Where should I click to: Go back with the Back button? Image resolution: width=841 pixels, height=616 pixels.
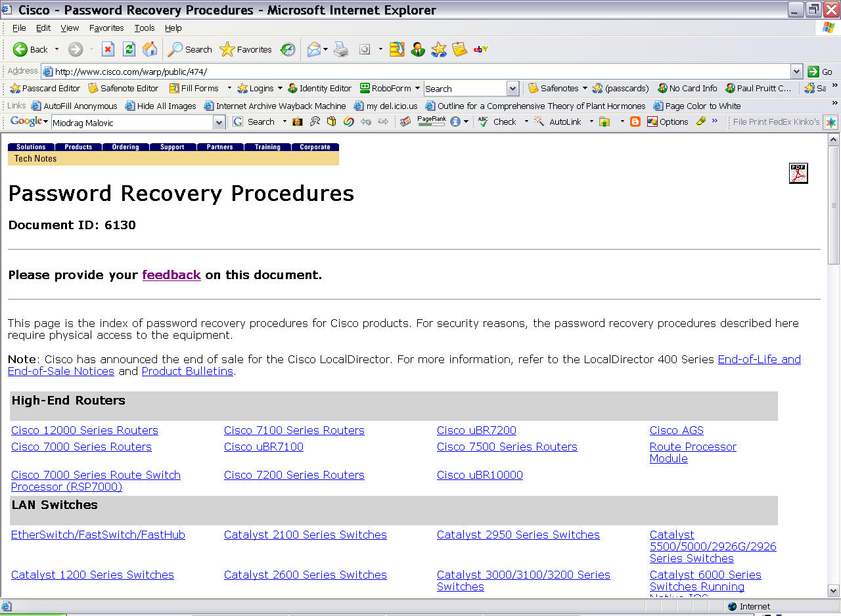(30, 49)
